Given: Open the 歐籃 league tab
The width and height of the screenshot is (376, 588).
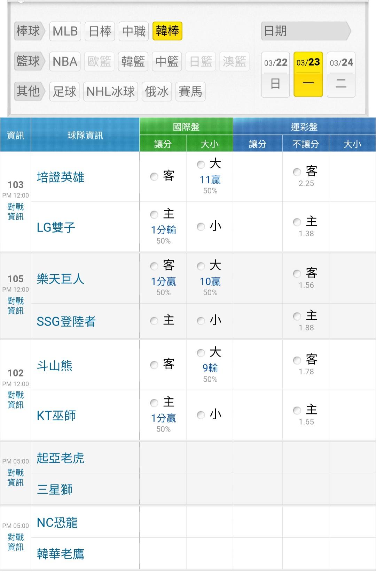Looking at the screenshot, I should pyautogui.click(x=99, y=62).
